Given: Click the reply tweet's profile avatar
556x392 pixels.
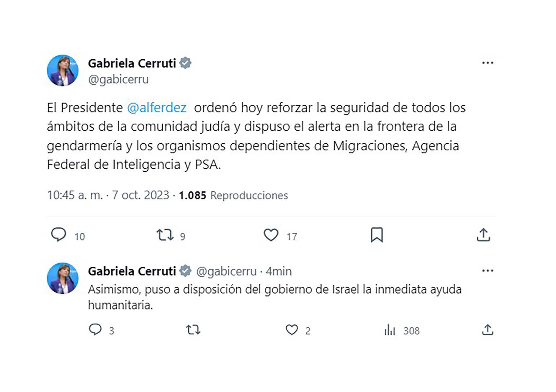Looking at the screenshot, I should point(63,278).
